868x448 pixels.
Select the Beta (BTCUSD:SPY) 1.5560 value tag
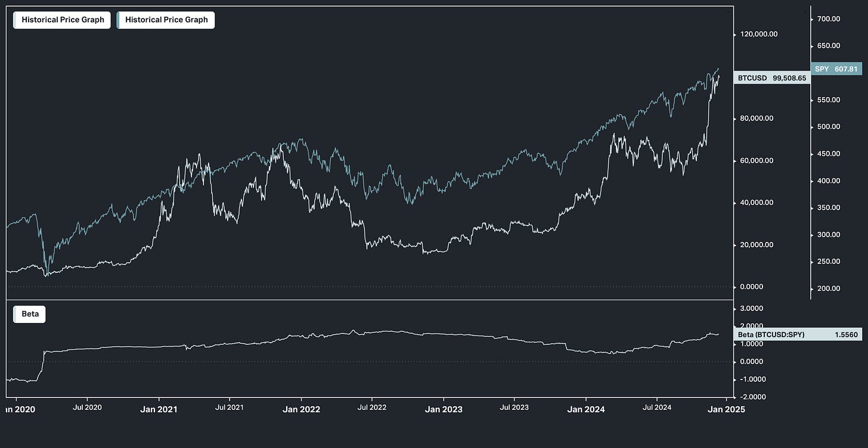coord(798,335)
